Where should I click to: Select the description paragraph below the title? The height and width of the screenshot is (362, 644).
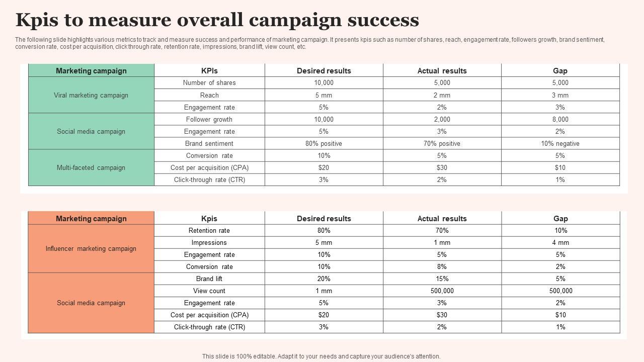[309, 43]
